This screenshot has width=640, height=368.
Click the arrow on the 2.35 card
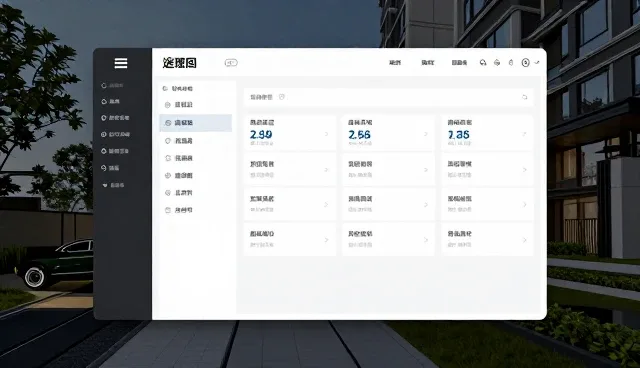point(524,134)
